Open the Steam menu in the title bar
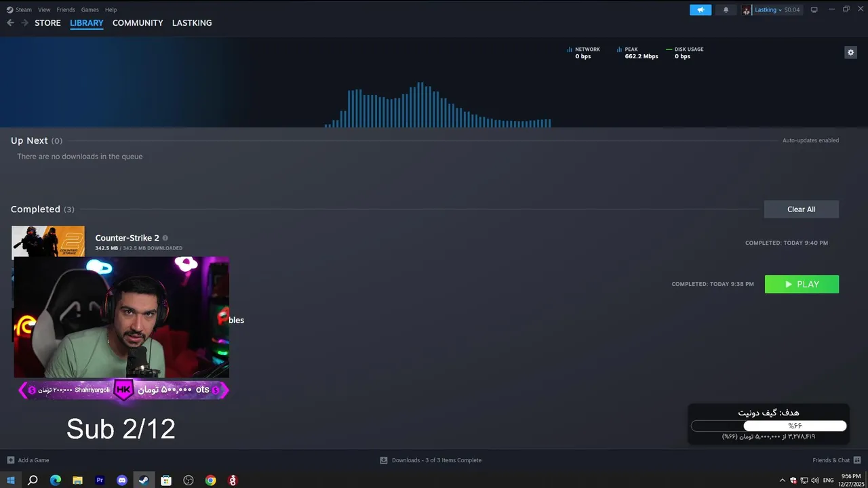 coord(24,9)
